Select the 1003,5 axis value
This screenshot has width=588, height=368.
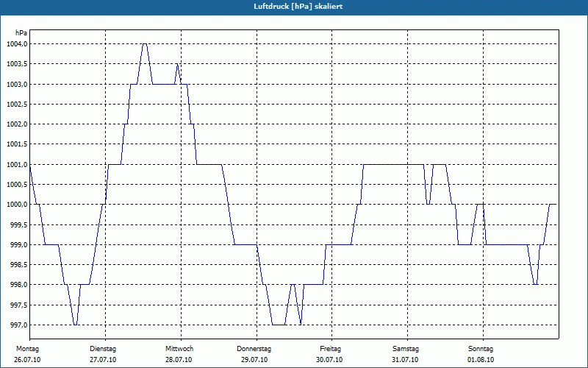pos(17,64)
